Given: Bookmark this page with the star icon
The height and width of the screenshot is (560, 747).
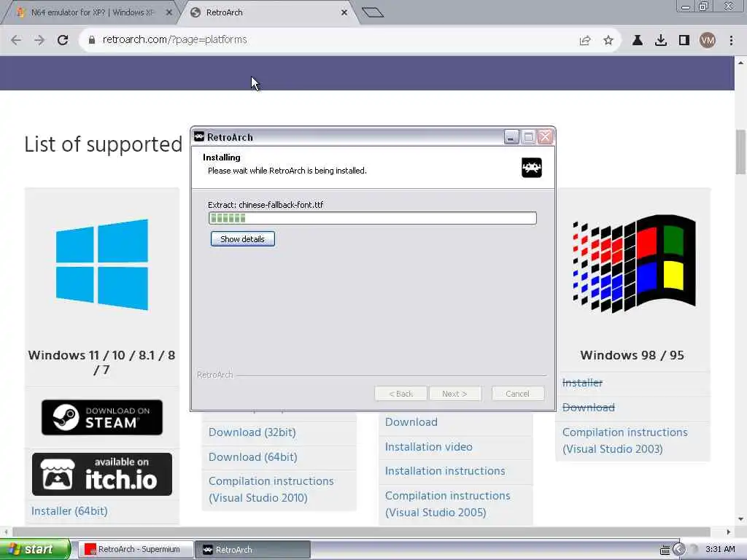Looking at the screenshot, I should click(x=608, y=41).
